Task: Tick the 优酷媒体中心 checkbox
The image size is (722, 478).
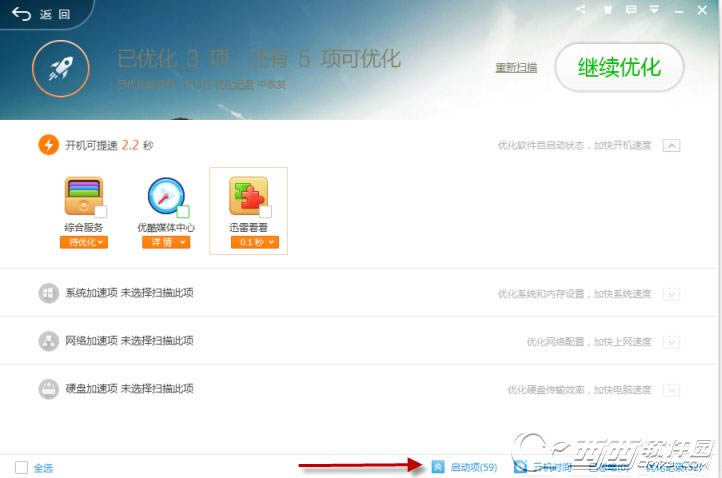Action: click(x=183, y=211)
